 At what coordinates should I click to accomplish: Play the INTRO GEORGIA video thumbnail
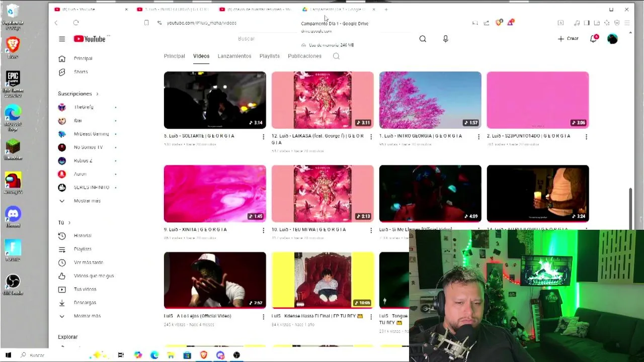pos(430,100)
